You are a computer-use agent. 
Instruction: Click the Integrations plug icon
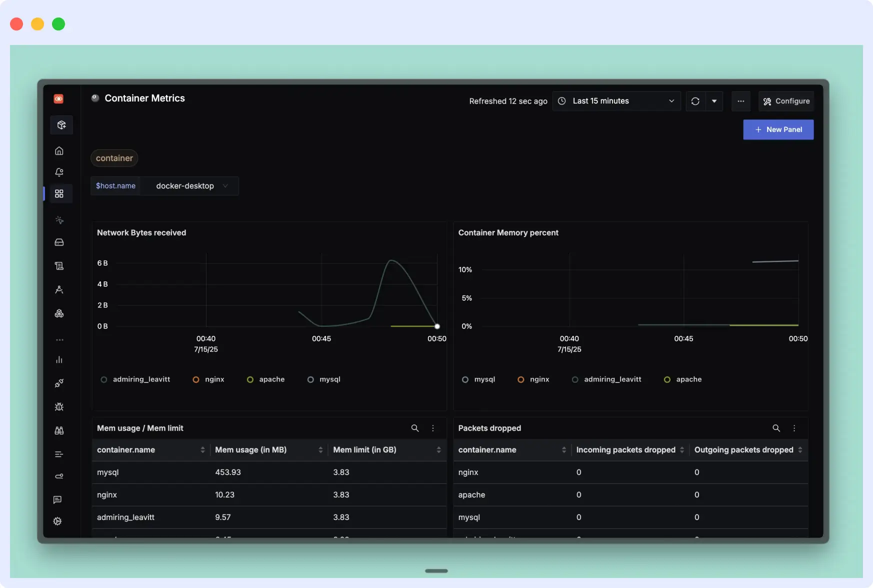click(x=59, y=383)
